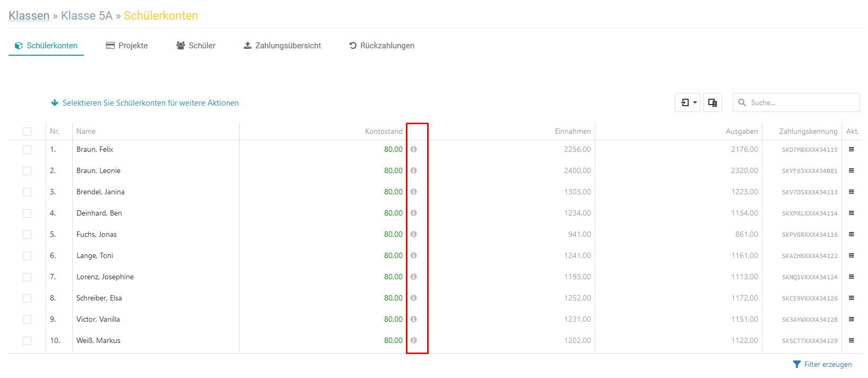Screen dimensions: 868x378
Task: Click the filter funnel icon
Action: [797, 364]
